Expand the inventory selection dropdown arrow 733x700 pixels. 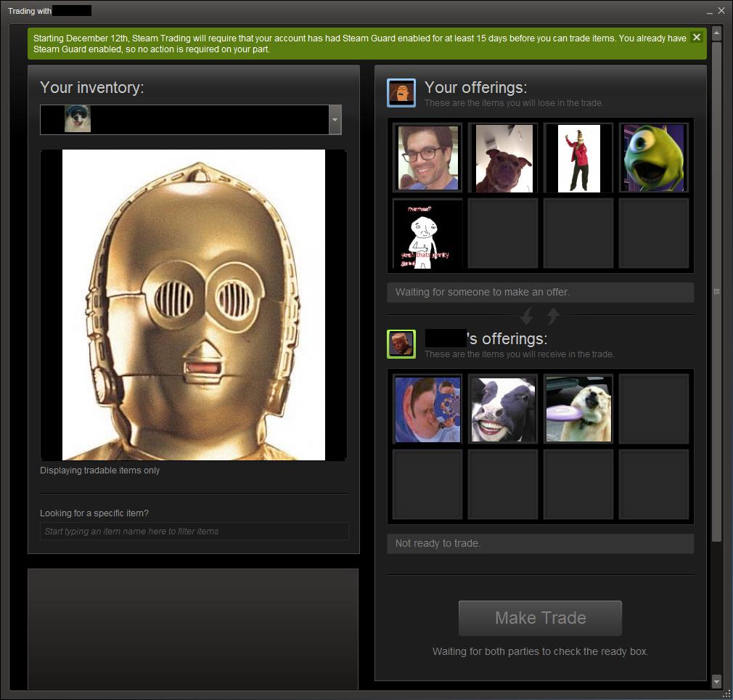[x=335, y=120]
